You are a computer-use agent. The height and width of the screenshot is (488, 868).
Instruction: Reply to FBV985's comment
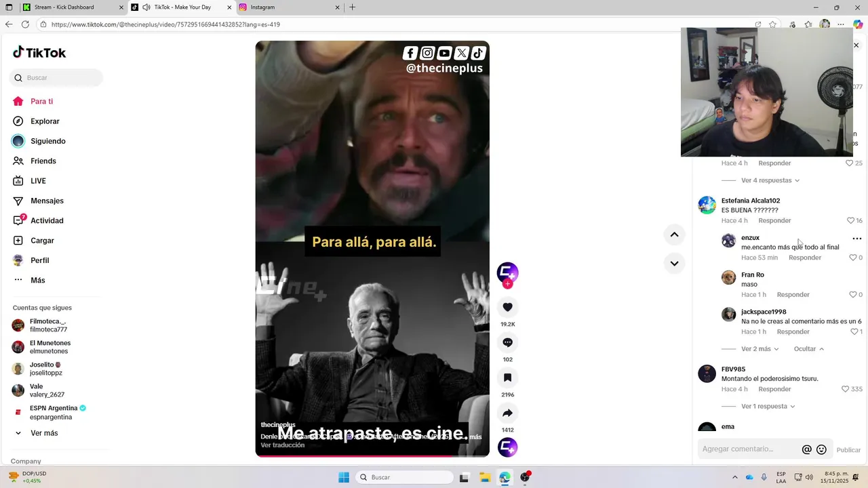tap(774, 389)
